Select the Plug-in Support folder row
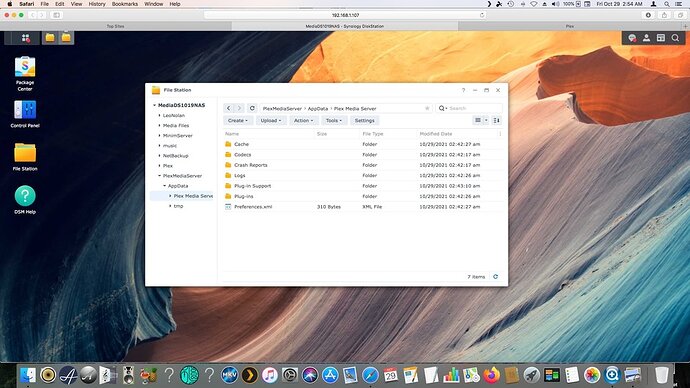 tap(363, 186)
